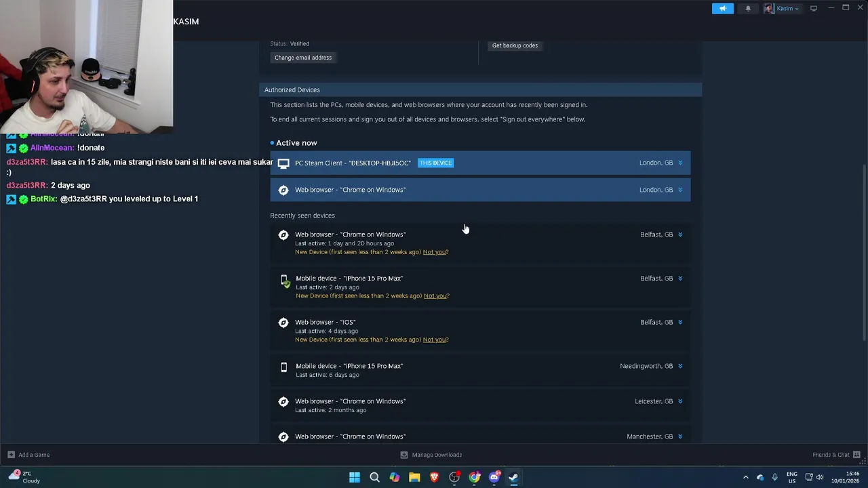Expand the iOS web browser Belfast device
This screenshot has height=488, width=868.
coord(680,323)
